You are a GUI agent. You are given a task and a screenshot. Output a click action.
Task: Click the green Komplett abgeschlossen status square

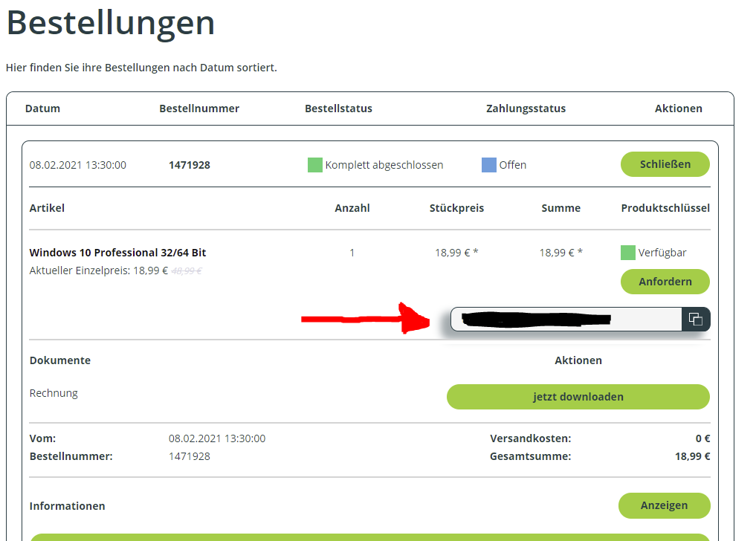coord(315,165)
